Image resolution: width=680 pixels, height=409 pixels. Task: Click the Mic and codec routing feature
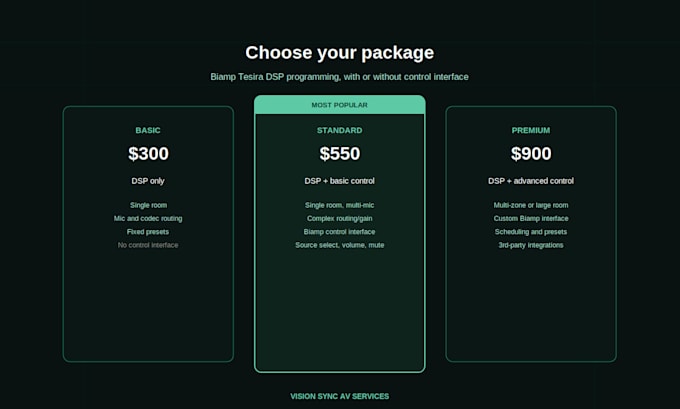(x=148, y=219)
